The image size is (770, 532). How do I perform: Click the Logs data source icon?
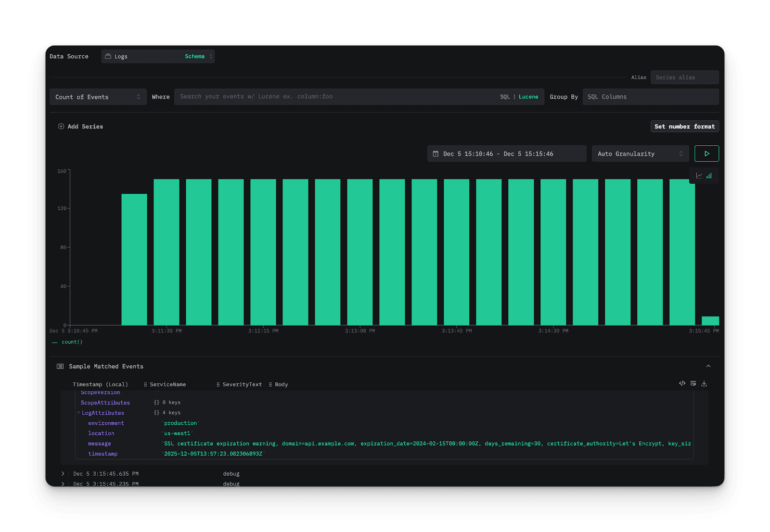click(109, 56)
